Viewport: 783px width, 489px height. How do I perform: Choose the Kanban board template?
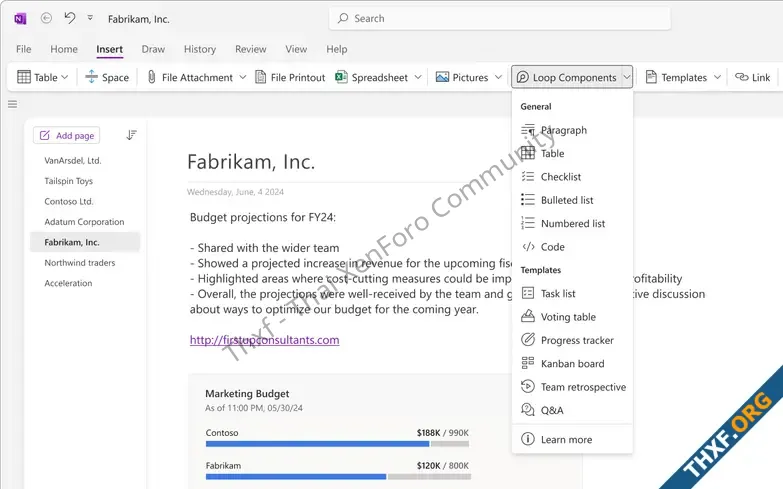pyautogui.click(x=572, y=364)
